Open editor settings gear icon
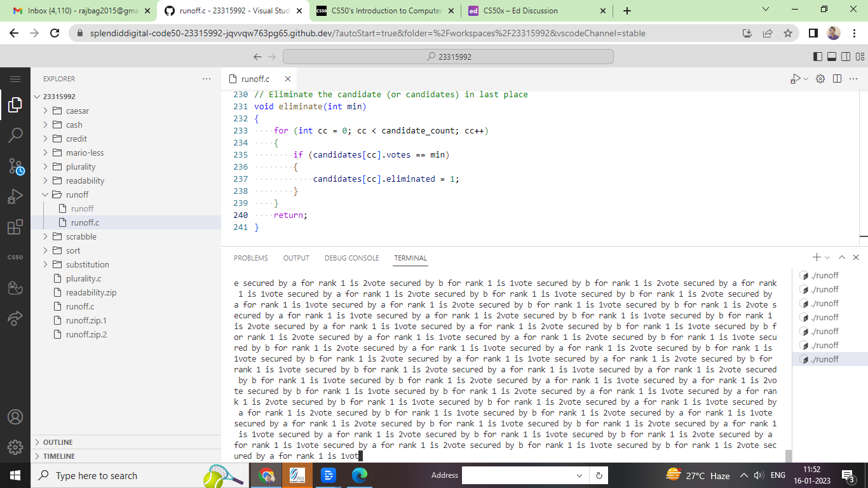This screenshot has width=868, height=488. (820, 79)
